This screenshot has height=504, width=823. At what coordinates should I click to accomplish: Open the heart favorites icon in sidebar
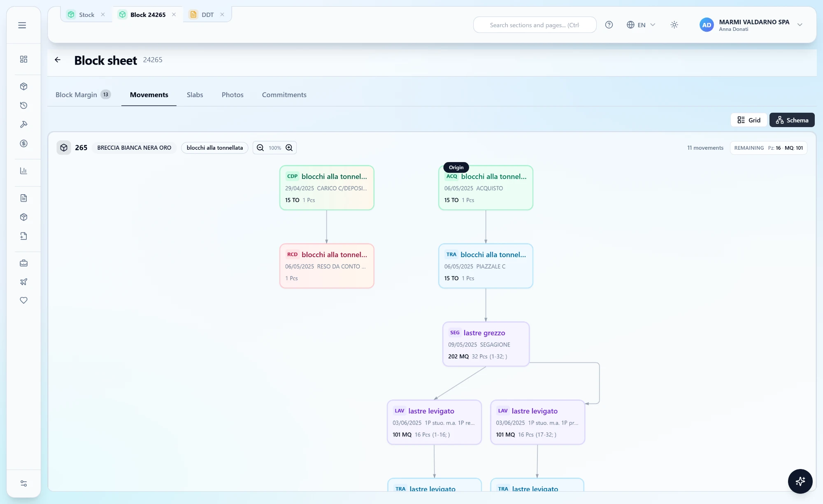[x=23, y=300]
